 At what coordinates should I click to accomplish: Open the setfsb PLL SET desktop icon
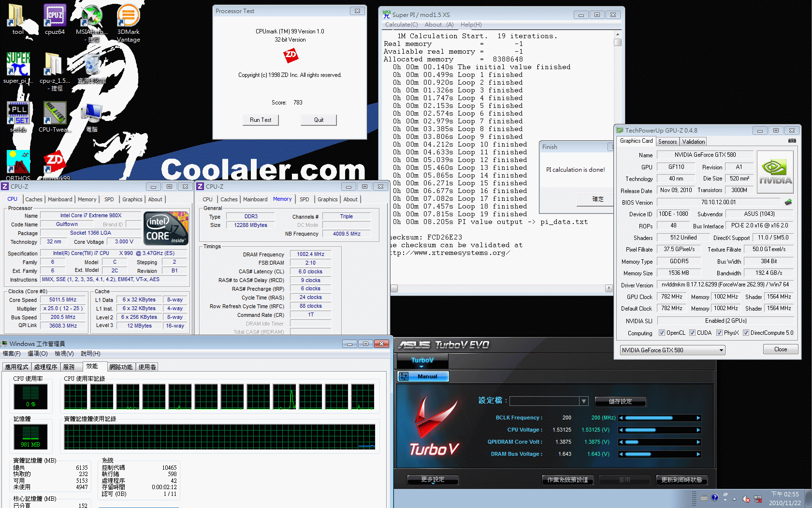[18, 117]
